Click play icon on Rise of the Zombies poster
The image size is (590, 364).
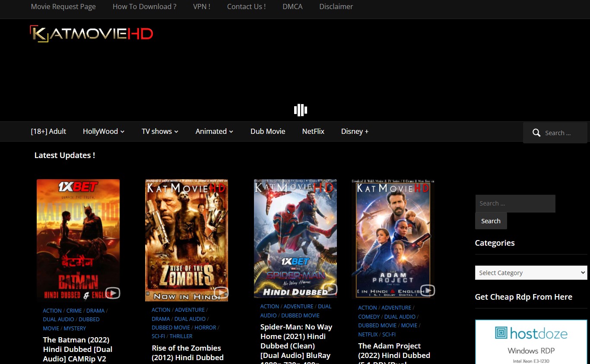click(x=221, y=293)
